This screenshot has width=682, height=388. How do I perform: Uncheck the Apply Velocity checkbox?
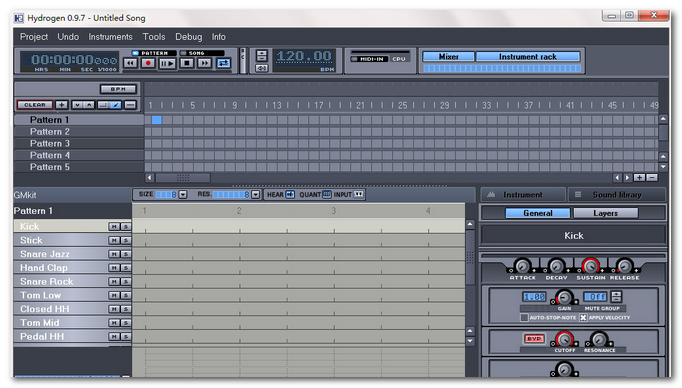[583, 318]
